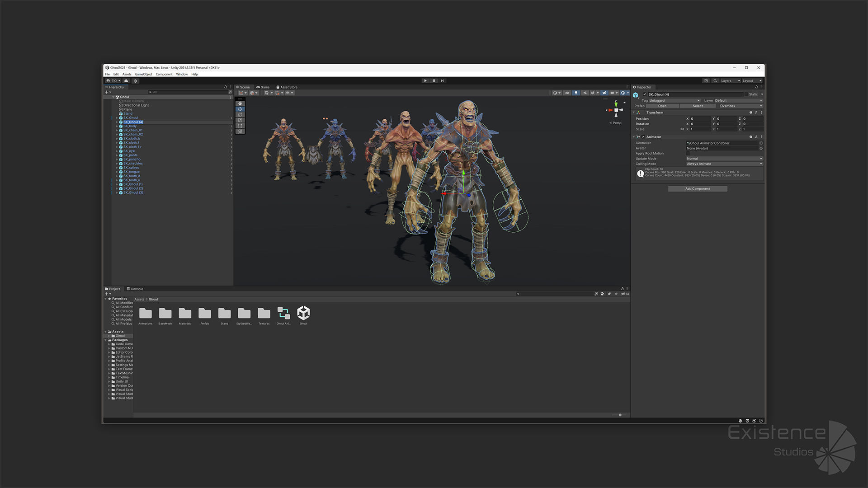
Task: Click the Step frame button
Action: (442, 81)
